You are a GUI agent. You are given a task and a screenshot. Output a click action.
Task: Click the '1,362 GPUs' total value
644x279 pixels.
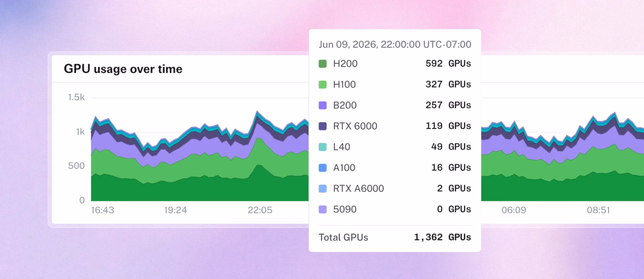point(443,238)
